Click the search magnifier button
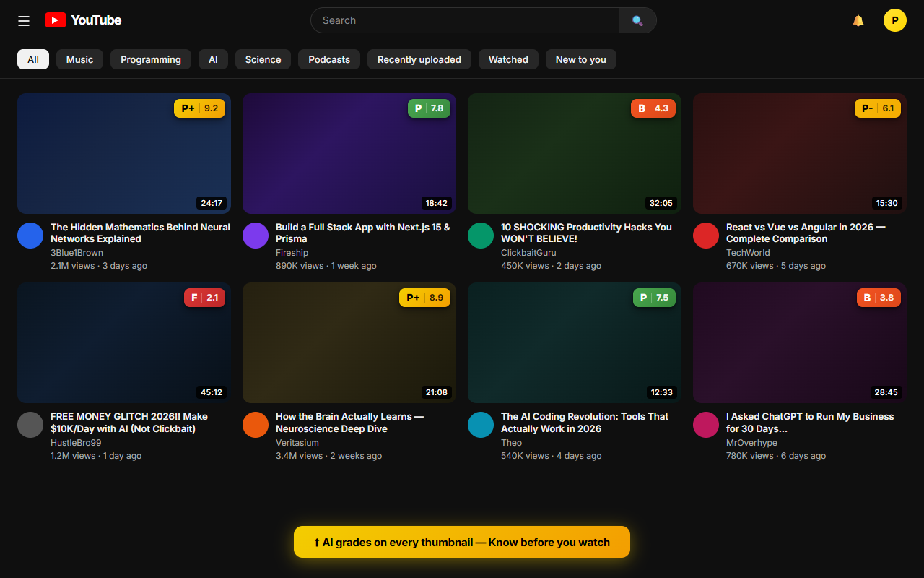 click(x=637, y=20)
